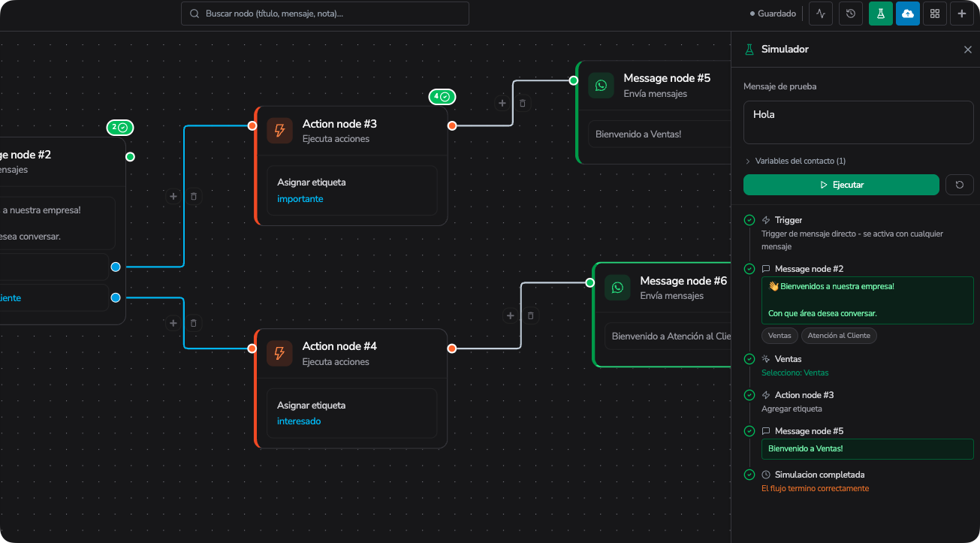Image resolution: width=980 pixels, height=543 pixels.
Task: Click the lightning icon of Action node #4
Action: (x=279, y=353)
